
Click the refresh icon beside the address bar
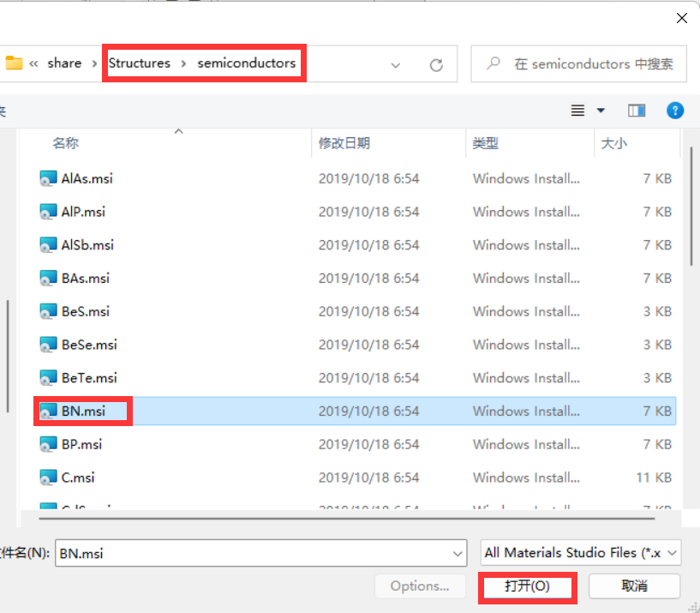coord(436,65)
